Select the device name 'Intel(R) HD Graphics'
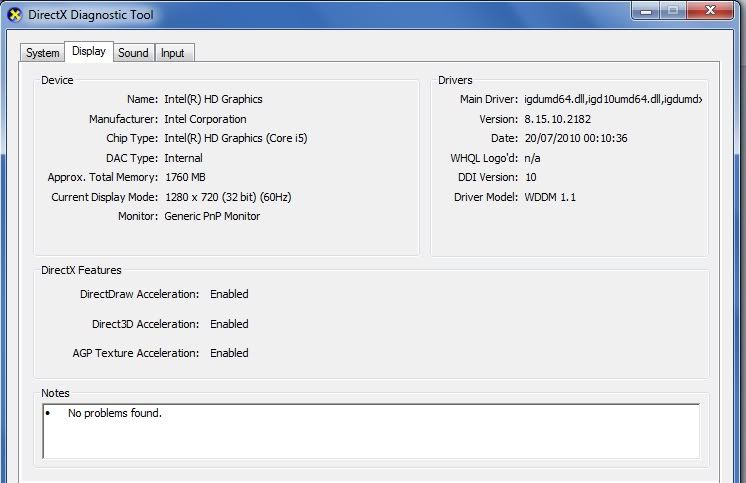 pos(213,99)
